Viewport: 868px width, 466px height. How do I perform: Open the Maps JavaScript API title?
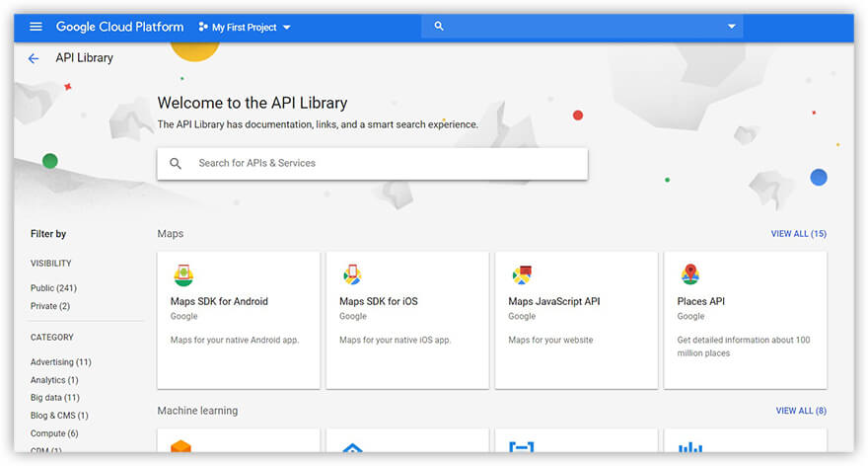pos(554,301)
